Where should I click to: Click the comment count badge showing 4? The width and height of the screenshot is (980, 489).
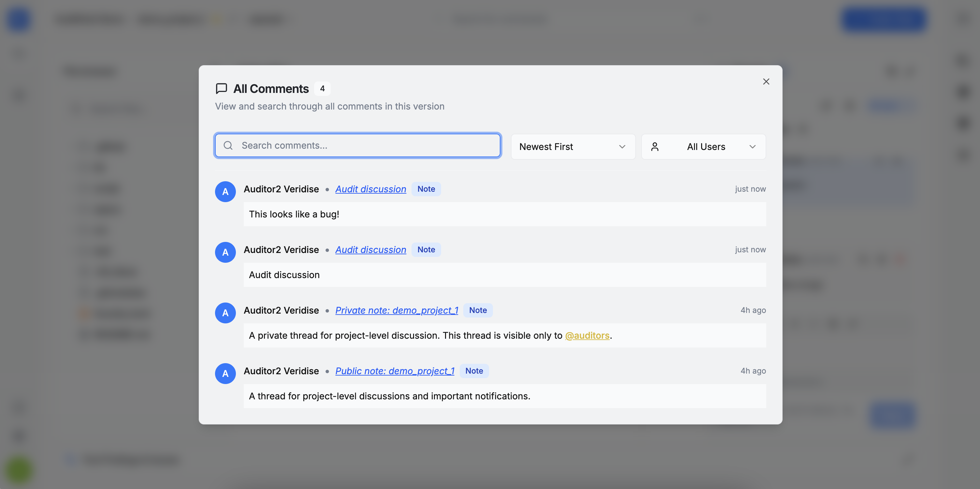point(322,89)
